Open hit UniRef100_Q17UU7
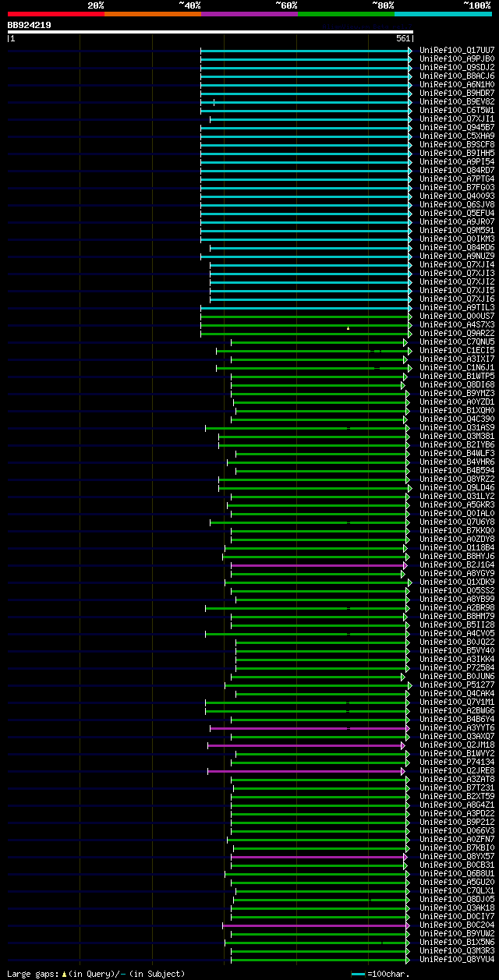Image resolution: width=499 pixels, height=980 pixels. pyautogui.click(x=457, y=50)
